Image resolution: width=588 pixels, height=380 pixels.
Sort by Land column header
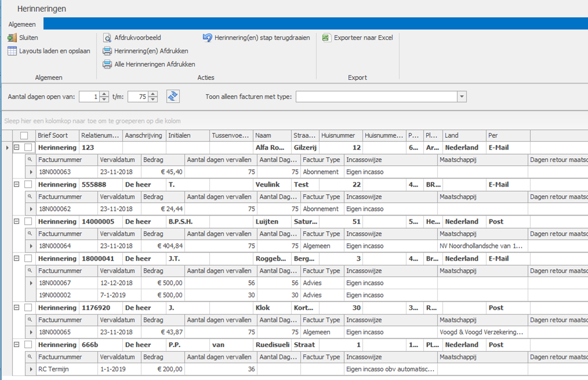click(x=464, y=136)
